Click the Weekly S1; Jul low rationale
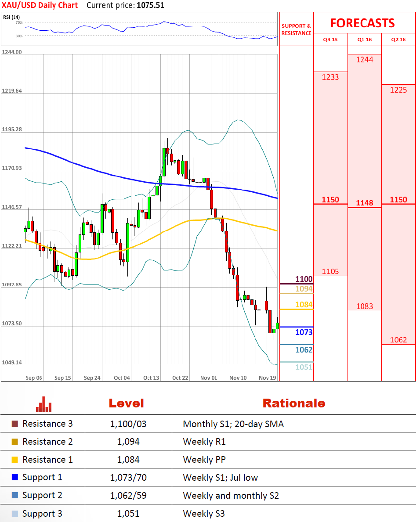This screenshot has height=522, width=420. click(x=220, y=478)
